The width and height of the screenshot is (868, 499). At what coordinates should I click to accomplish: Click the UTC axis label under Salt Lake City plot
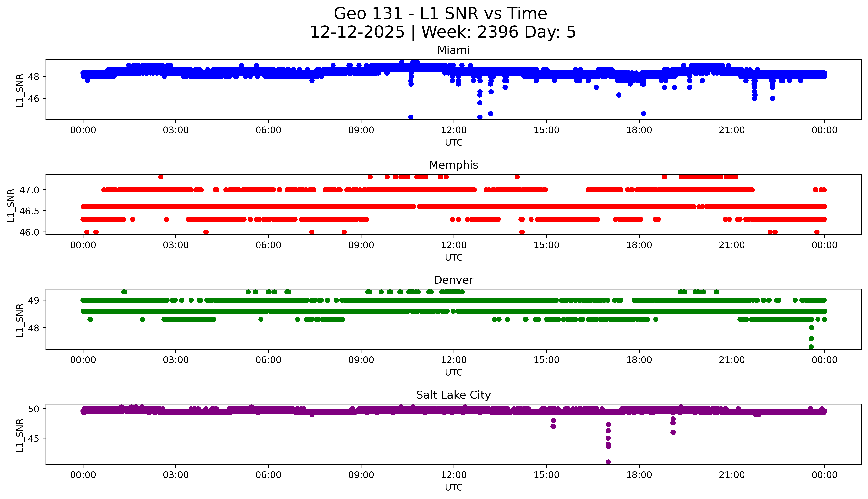click(x=454, y=487)
